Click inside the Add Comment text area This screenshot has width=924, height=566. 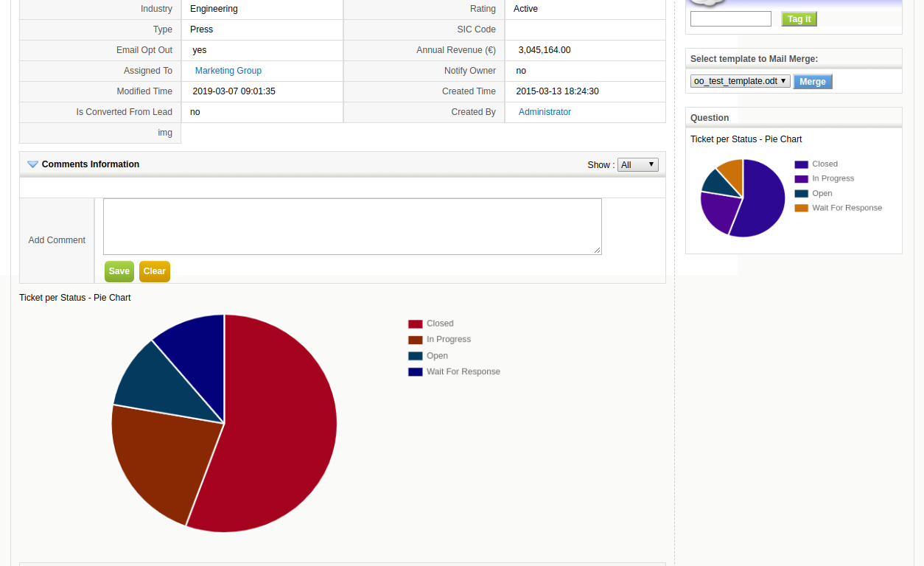coord(351,226)
